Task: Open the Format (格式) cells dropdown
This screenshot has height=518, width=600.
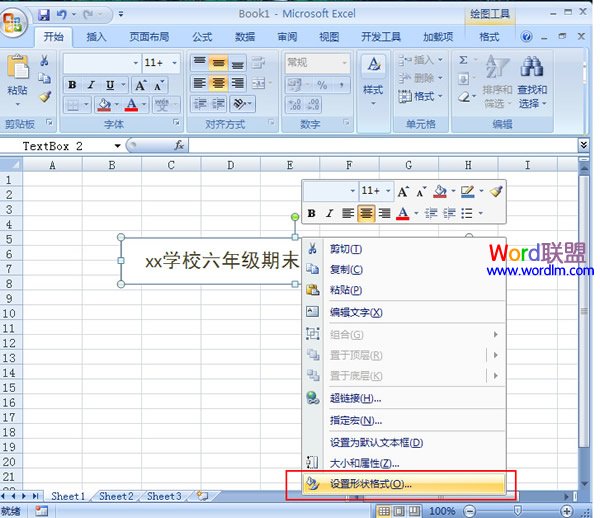Action: coord(420,96)
